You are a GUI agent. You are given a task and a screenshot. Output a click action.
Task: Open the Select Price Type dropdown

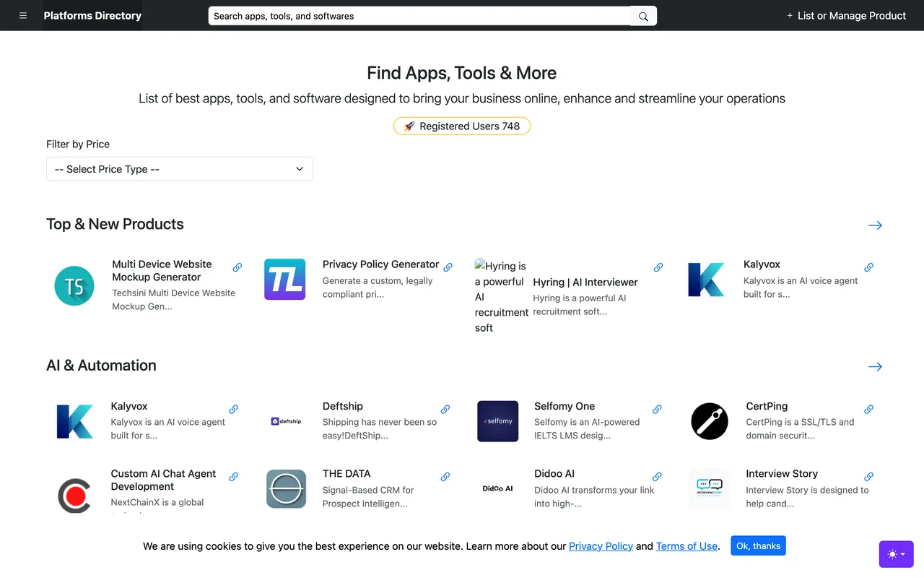point(180,169)
